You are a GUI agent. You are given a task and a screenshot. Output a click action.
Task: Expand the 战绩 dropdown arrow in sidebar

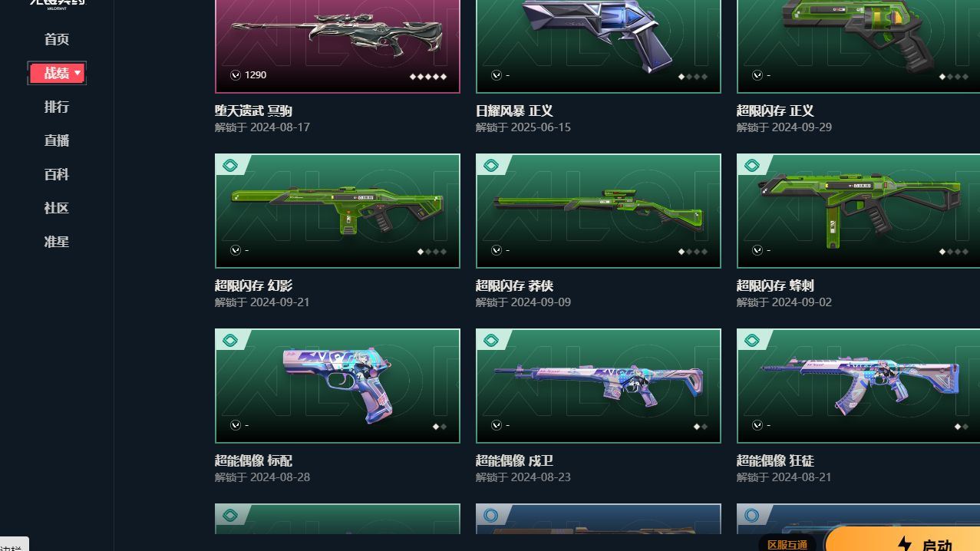pos(78,73)
